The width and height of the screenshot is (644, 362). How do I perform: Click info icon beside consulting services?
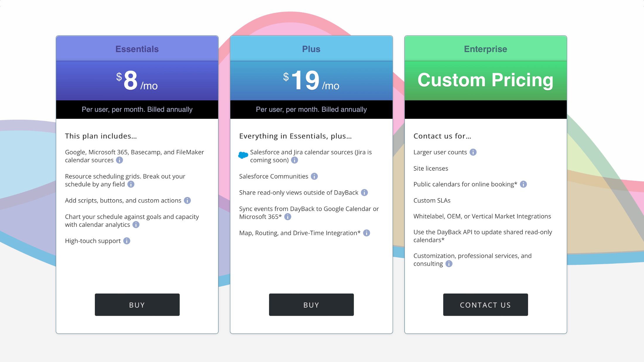[449, 264]
